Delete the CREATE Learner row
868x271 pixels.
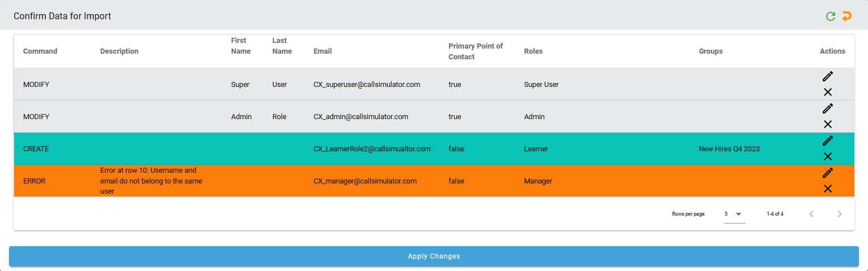point(828,156)
